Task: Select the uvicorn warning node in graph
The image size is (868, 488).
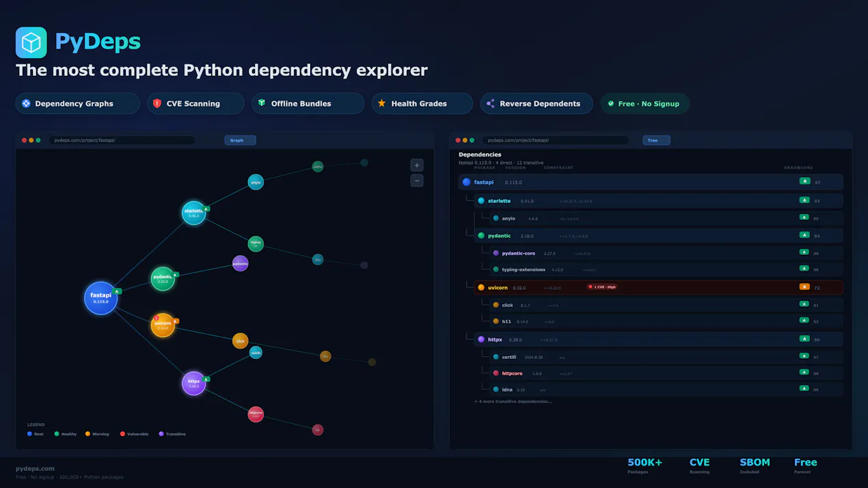Action: pyautogui.click(x=163, y=325)
